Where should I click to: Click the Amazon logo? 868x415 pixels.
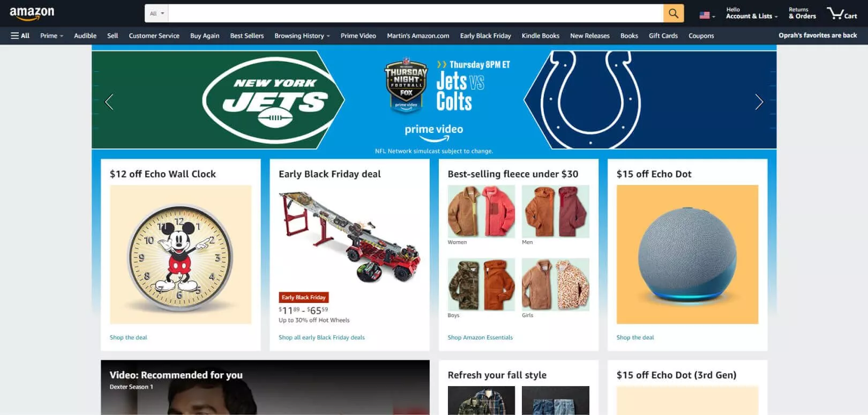(32, 13)
